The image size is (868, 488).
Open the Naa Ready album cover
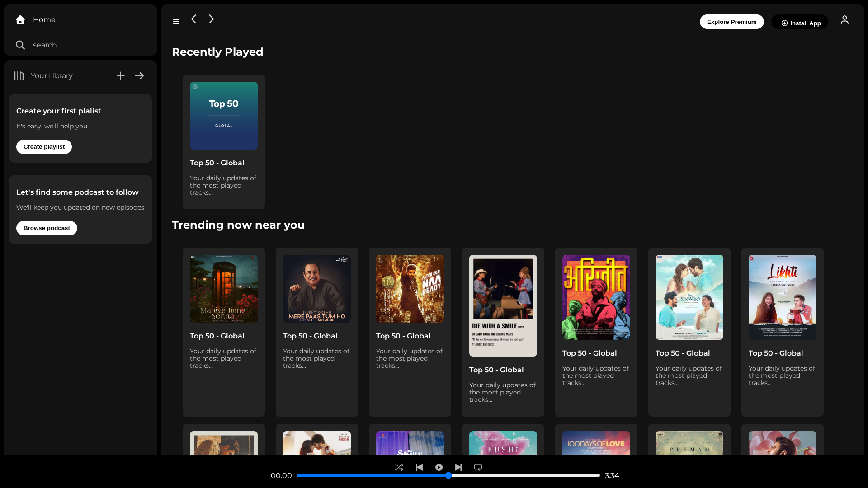410,289
